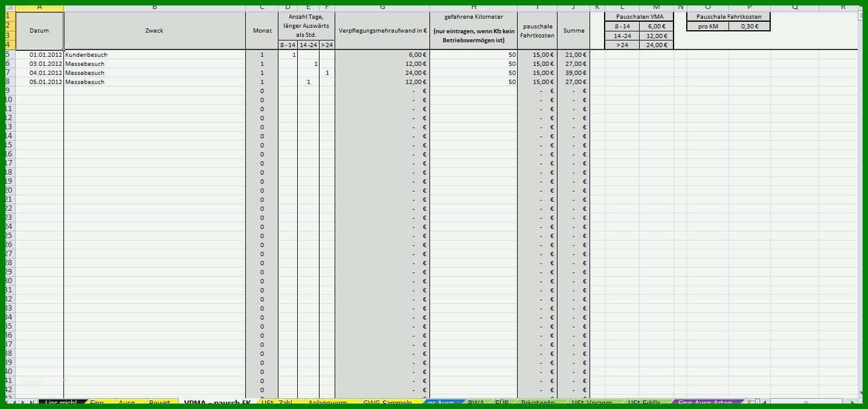Screen dimensions: 868x409
Task: Select the 'Pauschale Fahrtkosten' title cell
Action: point(728,16)
